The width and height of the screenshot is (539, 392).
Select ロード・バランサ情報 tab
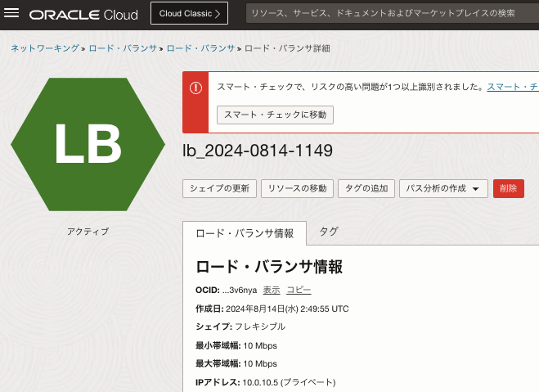(x=245, y=233)
